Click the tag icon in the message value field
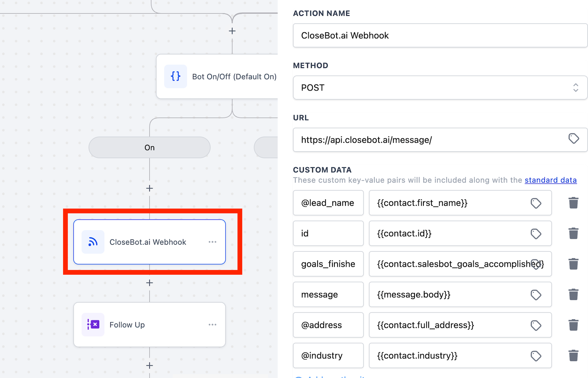 tap(536, 295)
